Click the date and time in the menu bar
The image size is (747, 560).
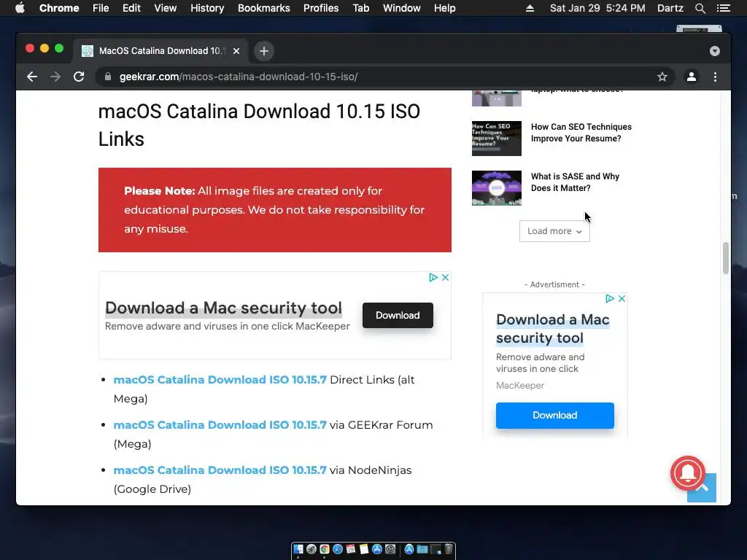[x=597, y=8]
